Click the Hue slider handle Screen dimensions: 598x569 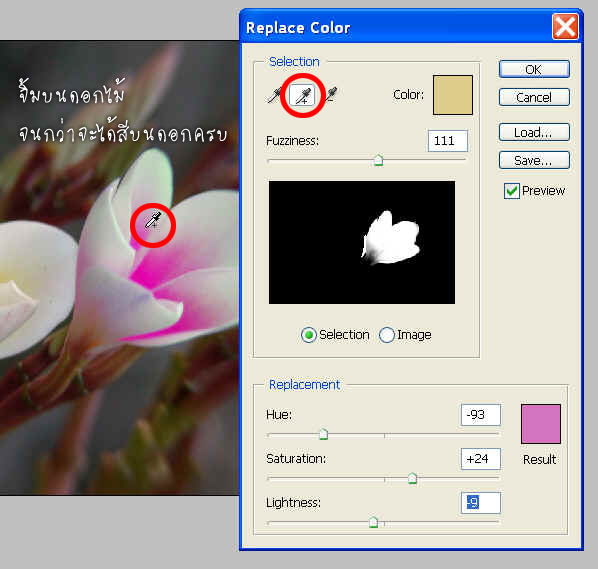[323, 434]
